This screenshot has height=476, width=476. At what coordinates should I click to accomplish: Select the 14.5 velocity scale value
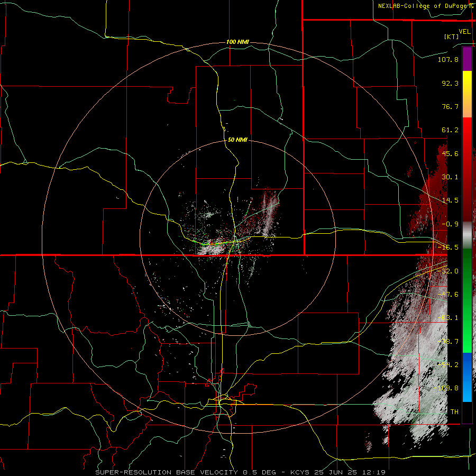[x=450, y=200]
